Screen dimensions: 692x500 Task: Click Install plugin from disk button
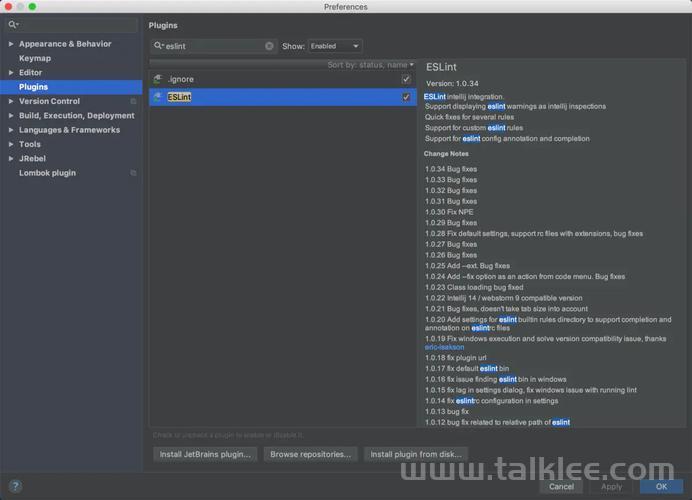415,454
